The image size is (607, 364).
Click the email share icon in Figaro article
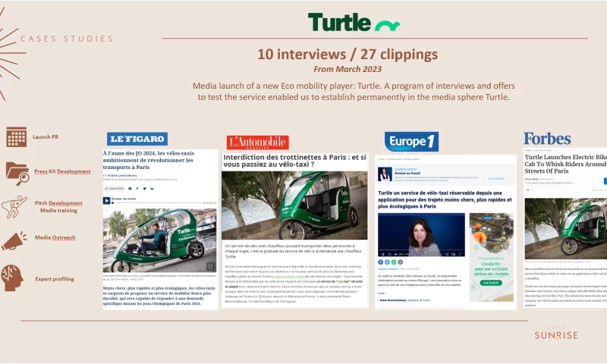pyautogui.click(x=130, y=188)
